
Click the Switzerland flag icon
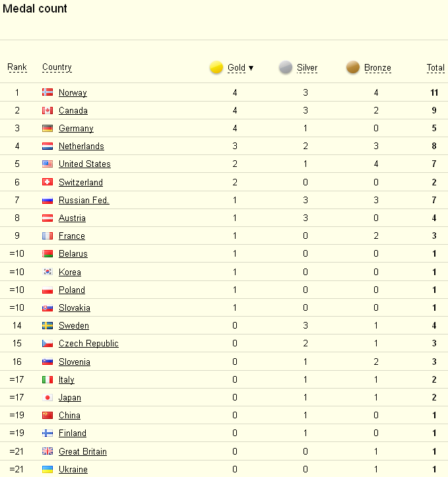[x=48, y=182]
